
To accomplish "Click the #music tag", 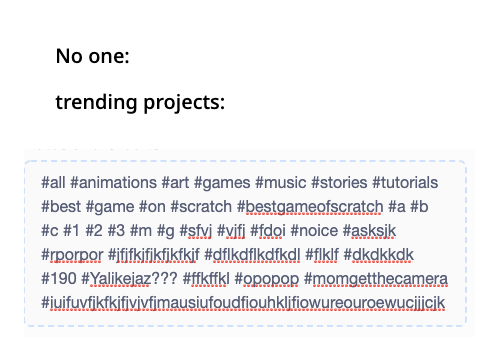I will pyautogui.click(x=280, y=183).
